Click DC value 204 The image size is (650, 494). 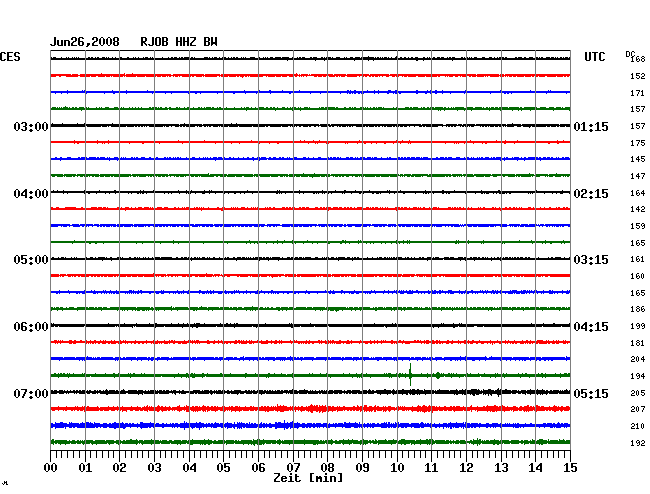(638, 359)
